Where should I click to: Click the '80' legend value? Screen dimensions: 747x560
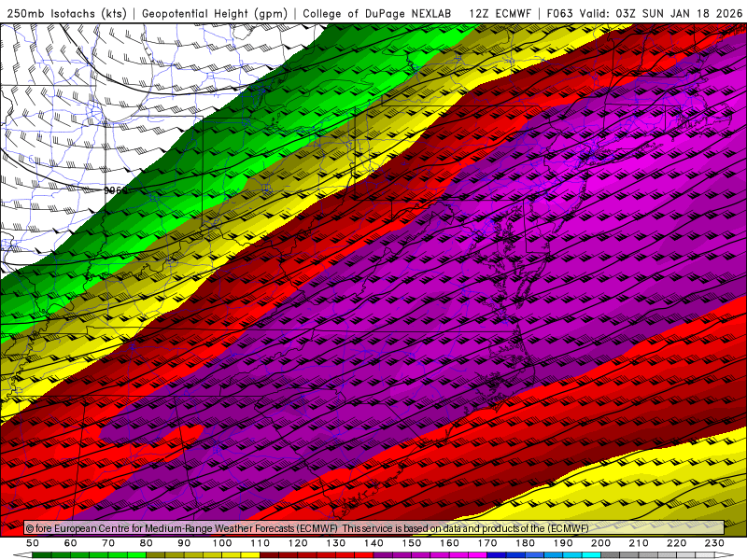tap(147, 543)
